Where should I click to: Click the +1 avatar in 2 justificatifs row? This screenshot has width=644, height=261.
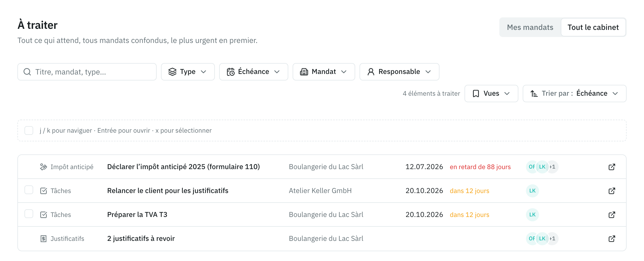[553, 239]
